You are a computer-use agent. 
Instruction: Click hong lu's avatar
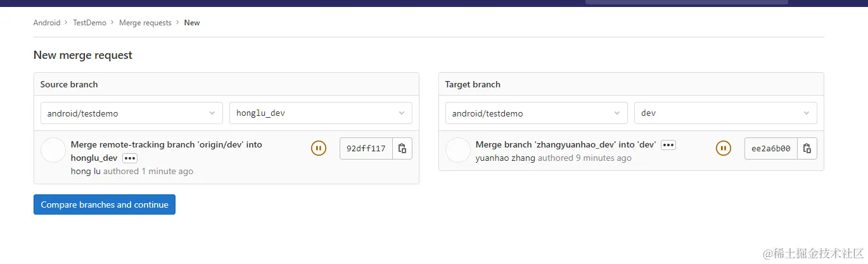pyautogui.click(x=53, y=150)
